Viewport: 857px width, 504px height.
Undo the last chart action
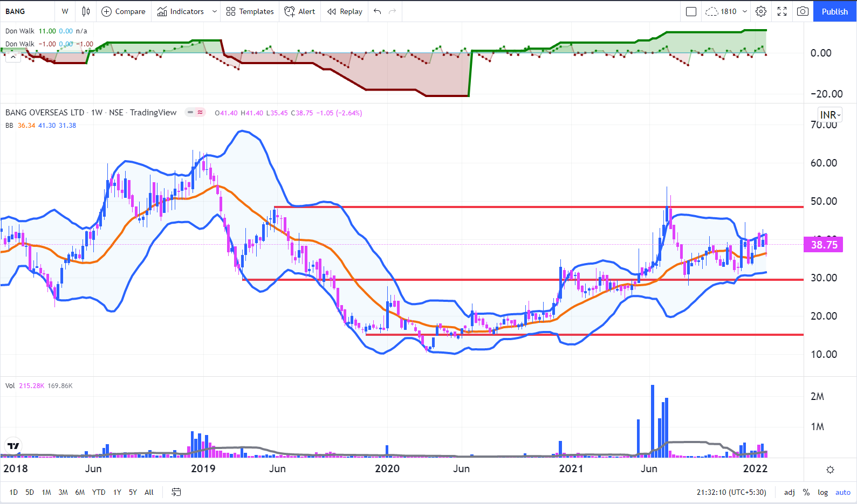click(x=378, y=11)
